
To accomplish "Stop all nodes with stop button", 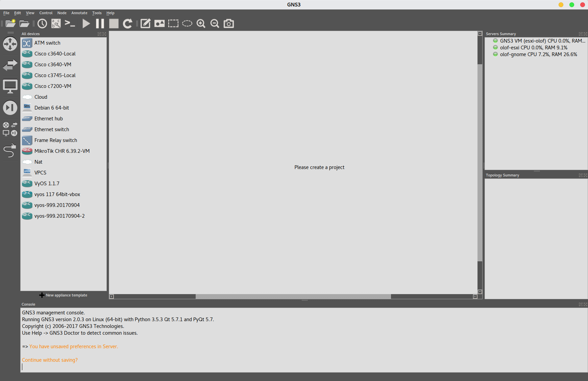I will [x=114, y=23].
